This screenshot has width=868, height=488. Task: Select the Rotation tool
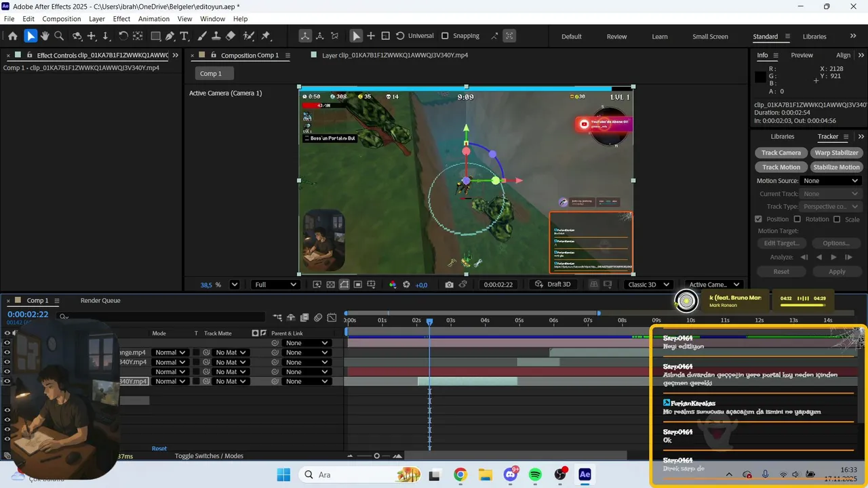click(123, 36)
